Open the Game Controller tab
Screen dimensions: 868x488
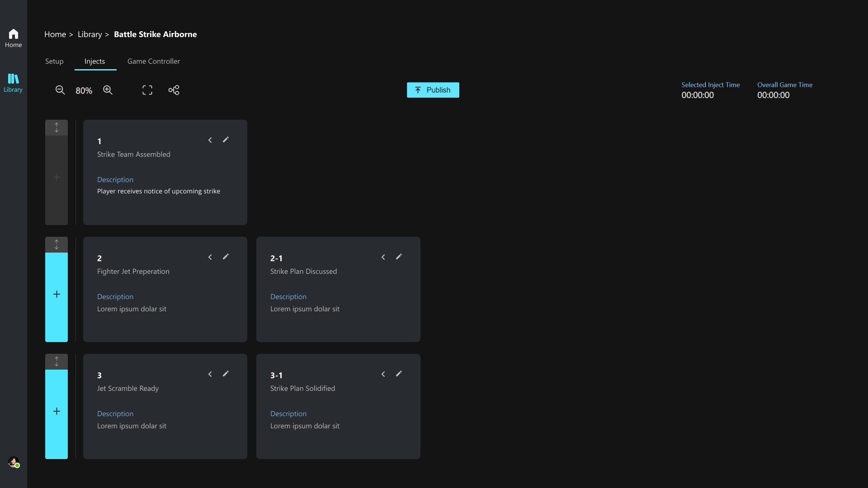153,61
